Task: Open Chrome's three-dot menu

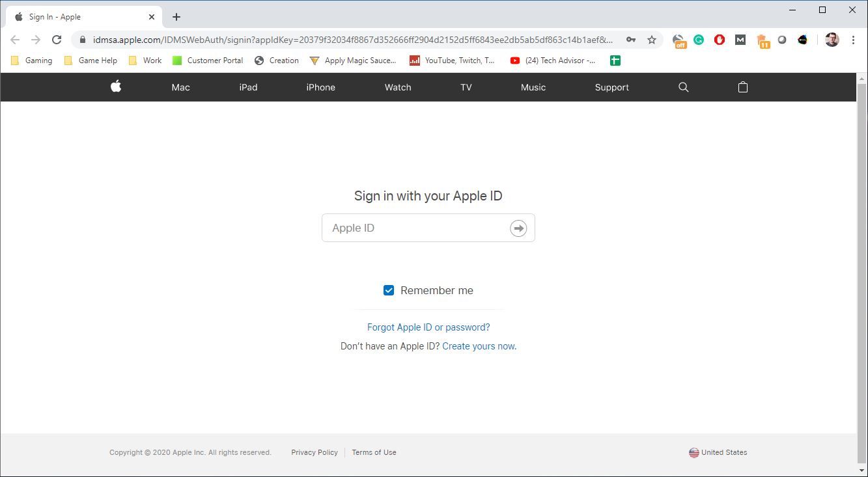Action: pyautogui.click(x=853, y=40)
